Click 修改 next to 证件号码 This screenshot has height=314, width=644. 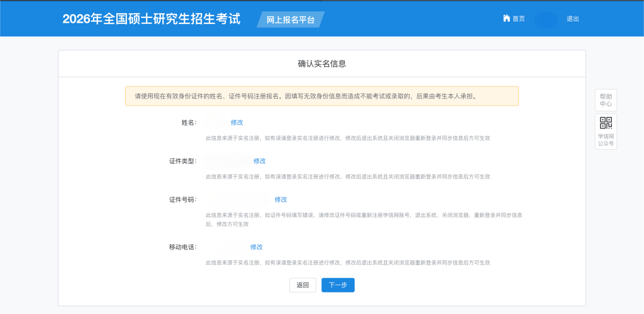click(281, 199)
